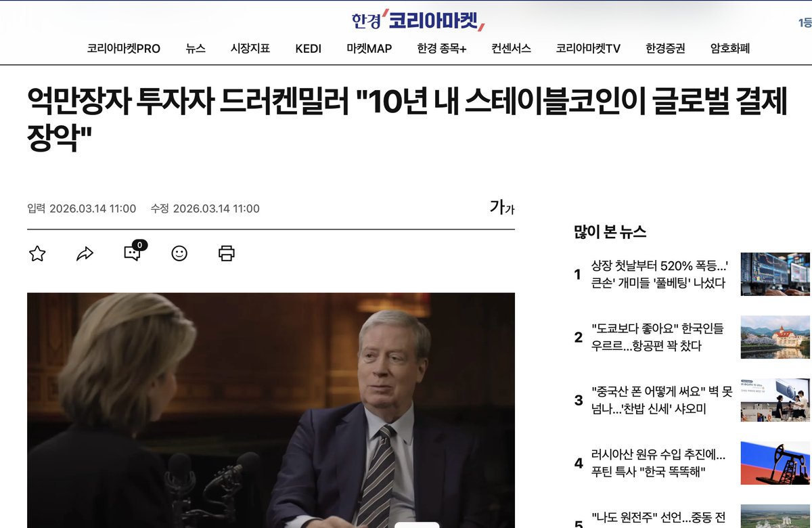Screen dimensions: 812x528
Task: Click the 입력 2026.03.14 11:00 timestamp
Action: pyautogui.click(x=82, y=208)
